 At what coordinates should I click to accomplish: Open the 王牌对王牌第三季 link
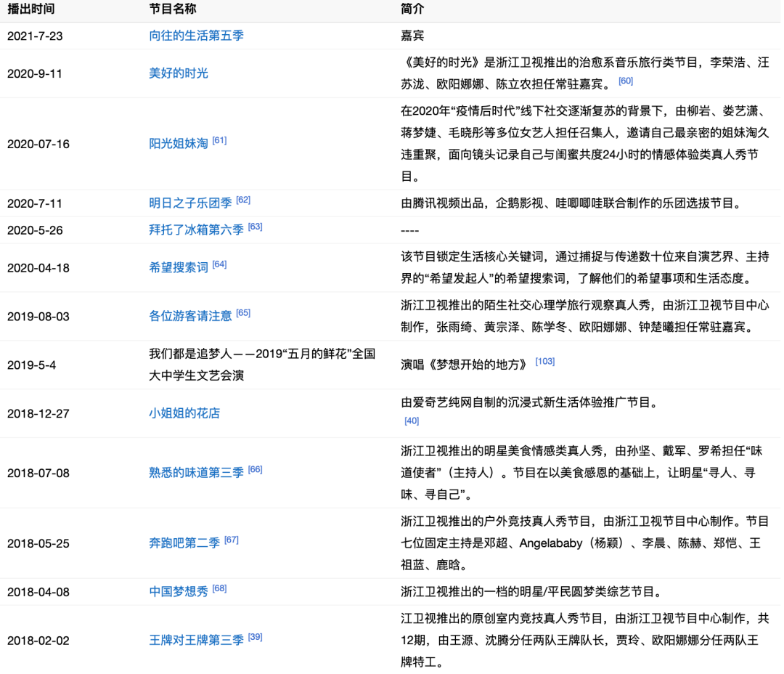coord(196,641)
